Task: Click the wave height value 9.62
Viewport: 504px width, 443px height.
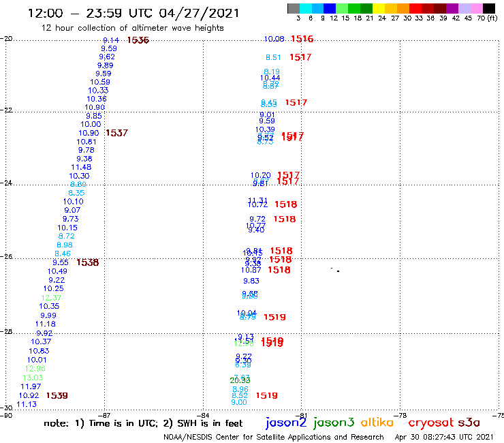Action: click(107, 57)
